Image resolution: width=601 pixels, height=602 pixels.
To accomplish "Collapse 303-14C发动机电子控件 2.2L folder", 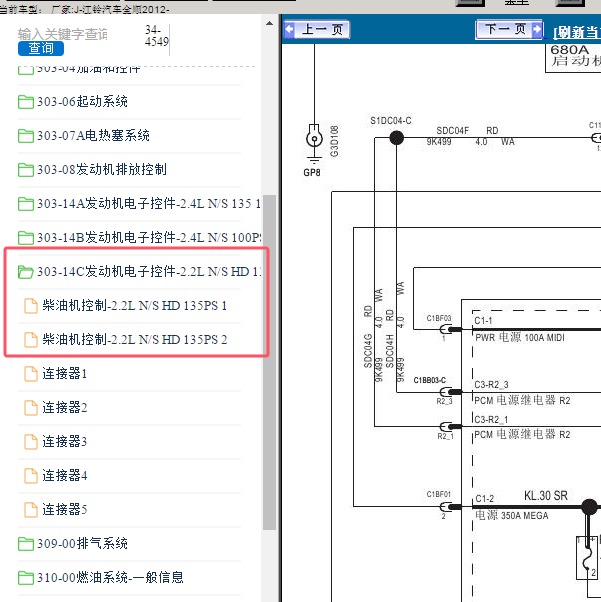I will (149, 271).
